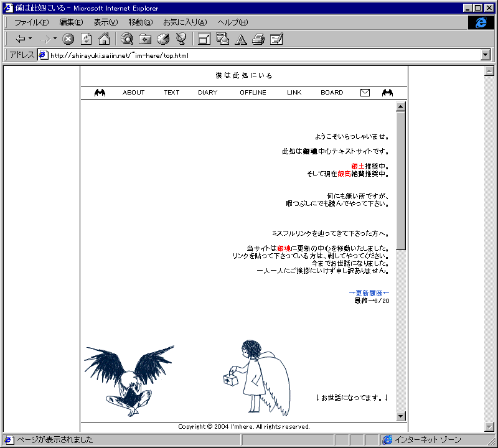The height and width of the screenshot is (448, 498).
Task: Click the Forward arrow toolbar button
Action: coord(45,39)
